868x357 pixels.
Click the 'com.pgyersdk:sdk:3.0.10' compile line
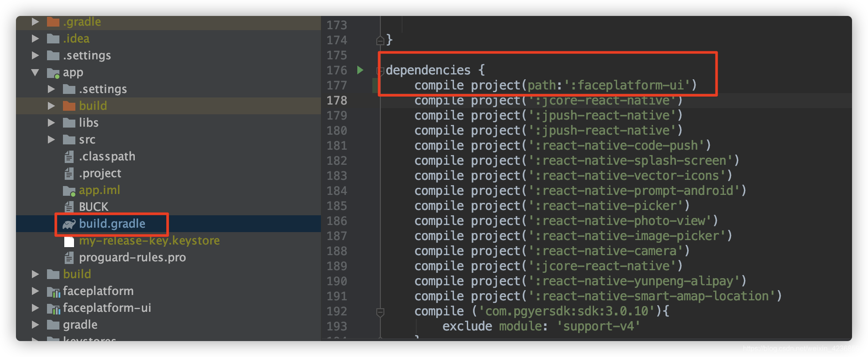(x=542, y=311)
